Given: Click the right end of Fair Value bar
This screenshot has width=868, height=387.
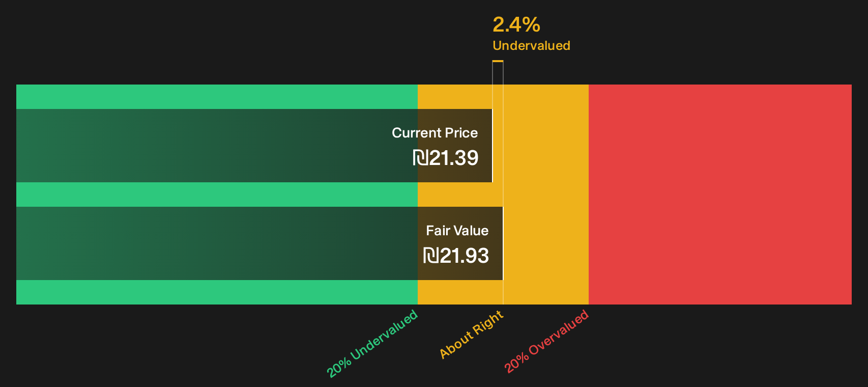Looking at the screenshot, I should click(502, 243).
